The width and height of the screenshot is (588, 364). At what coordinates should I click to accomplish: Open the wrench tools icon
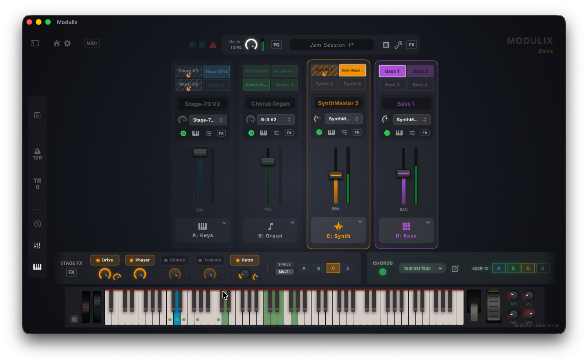[399, 45]
